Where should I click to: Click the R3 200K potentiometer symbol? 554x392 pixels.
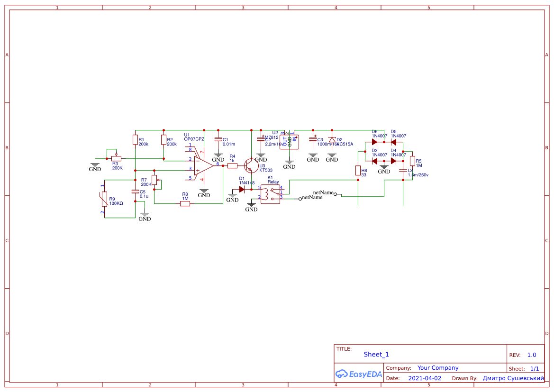(116, 158)
